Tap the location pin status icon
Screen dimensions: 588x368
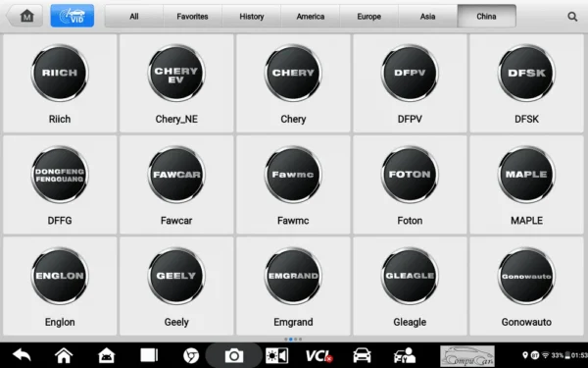(x=525, y=355)
